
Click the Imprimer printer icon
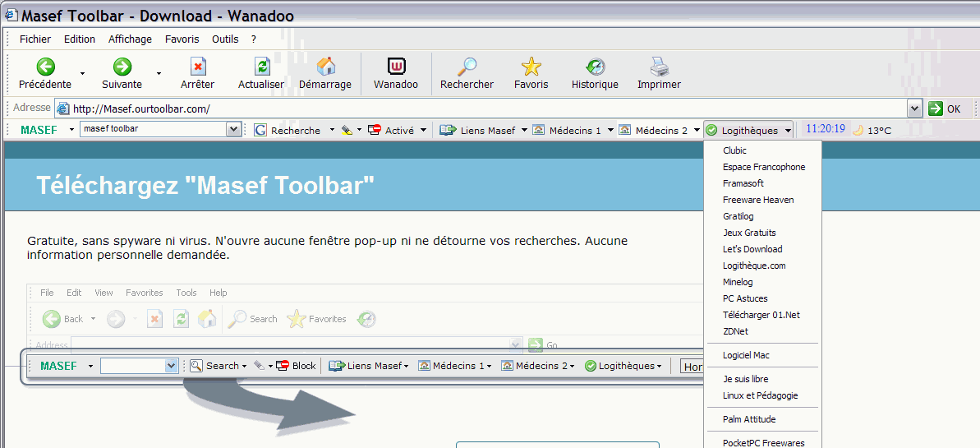(659, 67)
